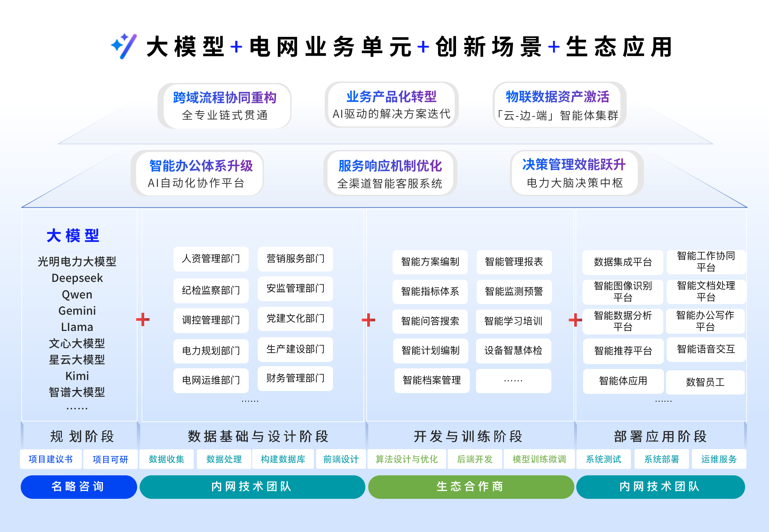Click the 智能数据分析平台 box
769x532 pixels.
[x=623, y=321]
